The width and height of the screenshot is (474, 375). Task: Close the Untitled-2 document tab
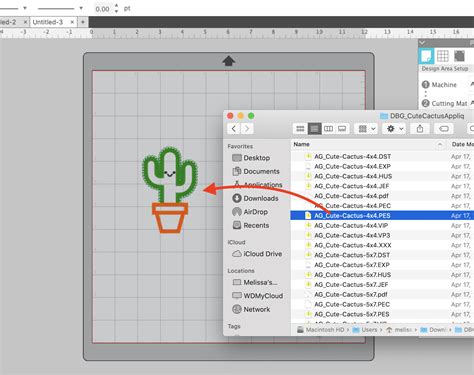point(25,22)
